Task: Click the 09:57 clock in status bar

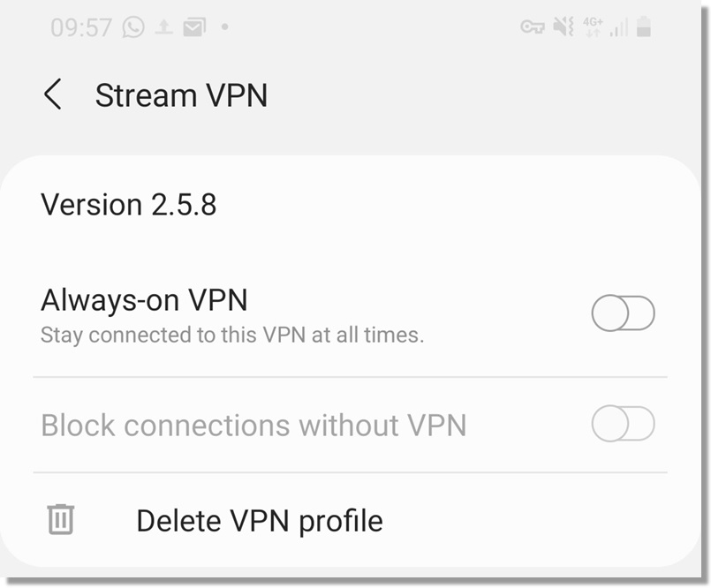Action: 82,27
